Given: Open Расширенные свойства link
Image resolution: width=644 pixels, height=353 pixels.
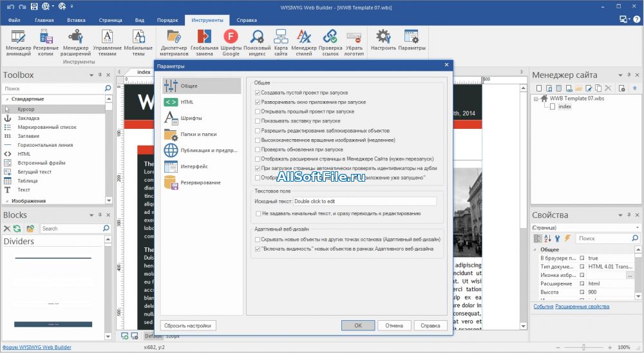Looking at the screenshot, I should tap(582, 307).
